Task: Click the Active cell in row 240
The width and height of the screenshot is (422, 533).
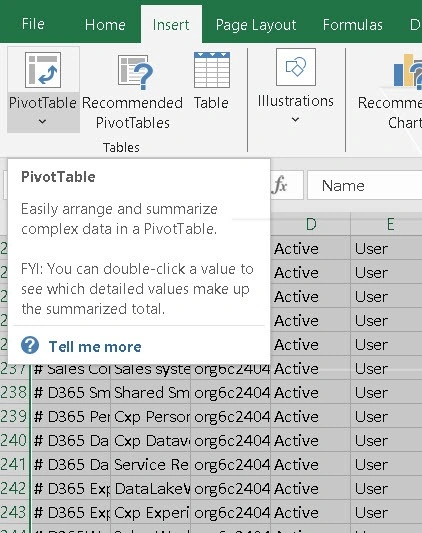Action: [x=310, y=441]
